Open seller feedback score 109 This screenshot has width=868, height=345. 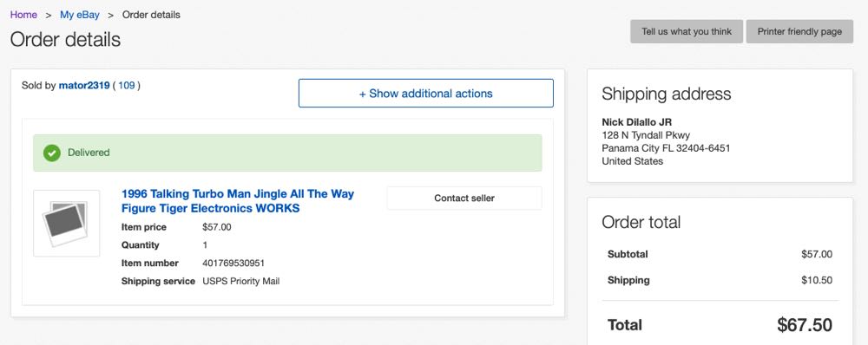click(x=126, y=86)
